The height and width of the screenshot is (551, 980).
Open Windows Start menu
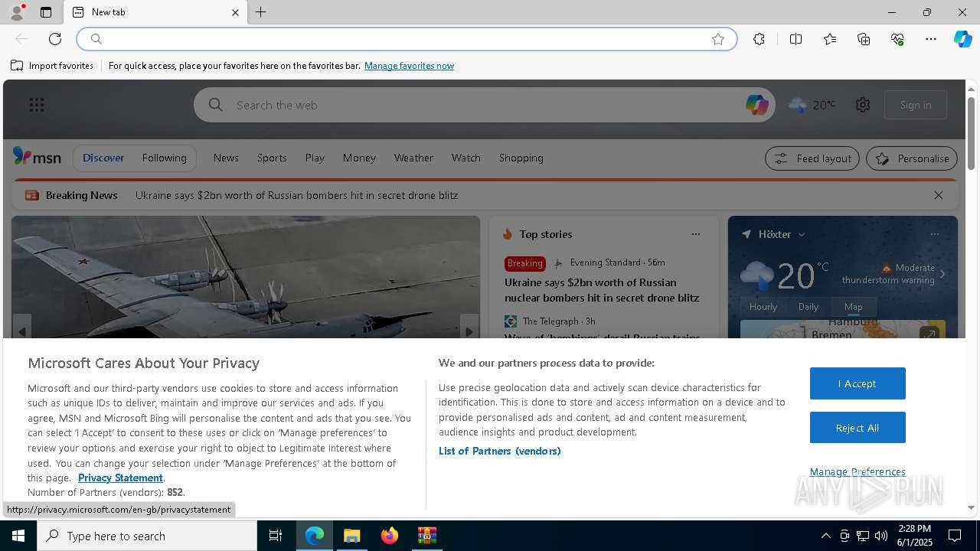[18, 536]
